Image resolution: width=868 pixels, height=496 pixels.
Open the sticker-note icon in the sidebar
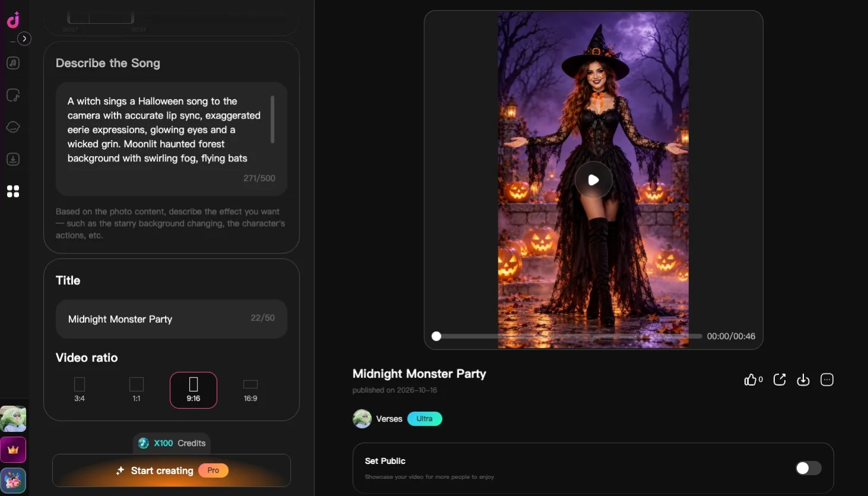coord(13,95)
